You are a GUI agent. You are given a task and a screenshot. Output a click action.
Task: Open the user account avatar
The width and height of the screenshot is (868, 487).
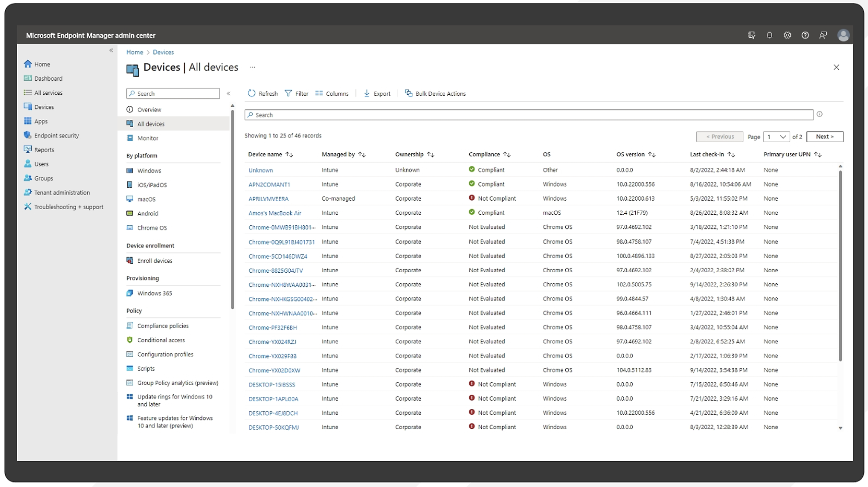pos(843,35)
